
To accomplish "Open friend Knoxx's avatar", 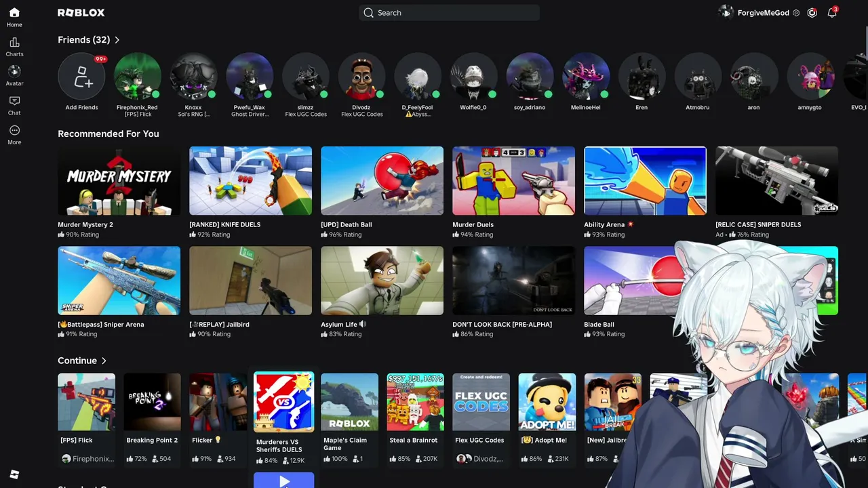I will [193, 77].
